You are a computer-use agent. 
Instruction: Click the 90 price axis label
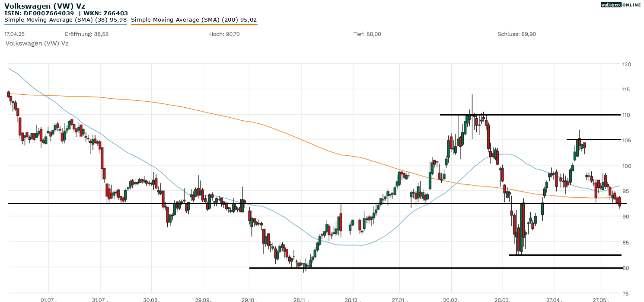pyautogui.click(x=625, y=217)
